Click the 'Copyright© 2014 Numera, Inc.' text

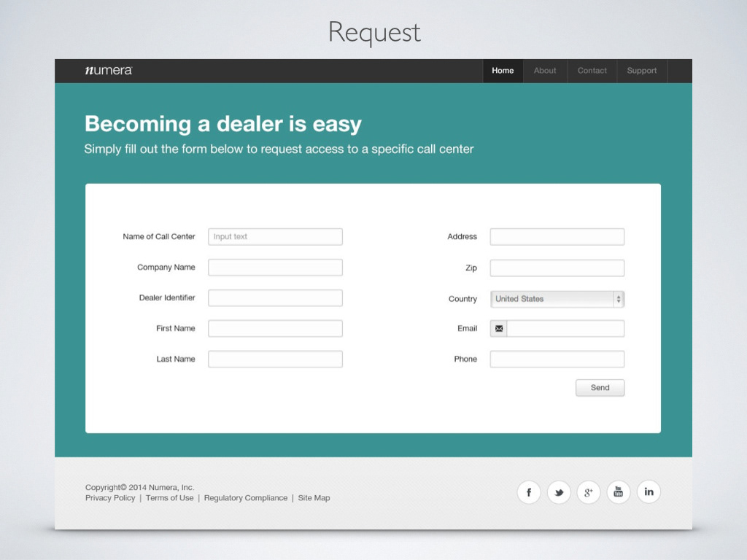coord(139,487)
